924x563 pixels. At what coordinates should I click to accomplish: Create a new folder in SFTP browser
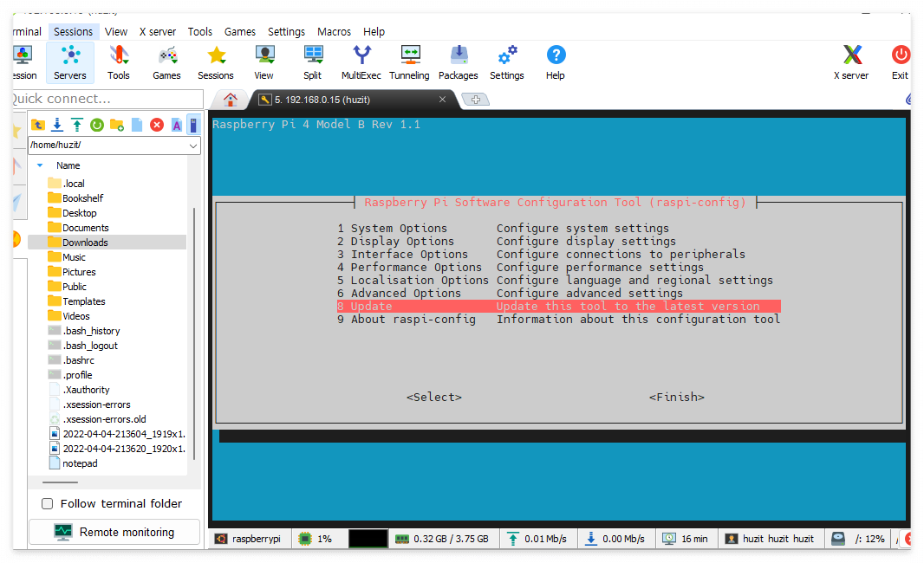(x=117, y=125)
